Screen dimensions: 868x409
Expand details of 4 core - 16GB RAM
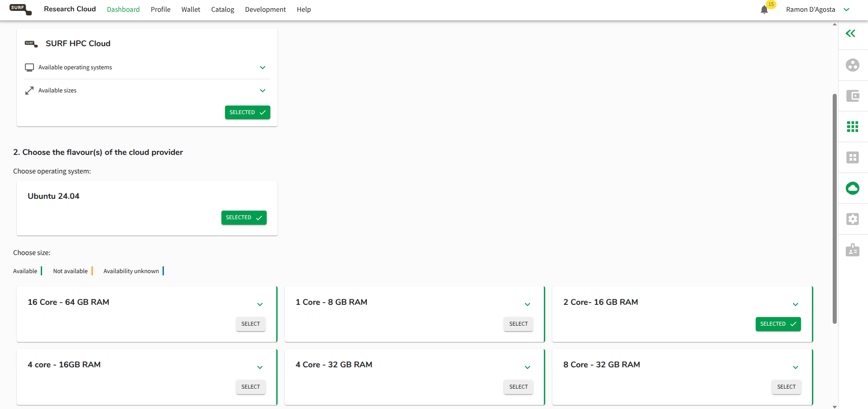point(260,367)
